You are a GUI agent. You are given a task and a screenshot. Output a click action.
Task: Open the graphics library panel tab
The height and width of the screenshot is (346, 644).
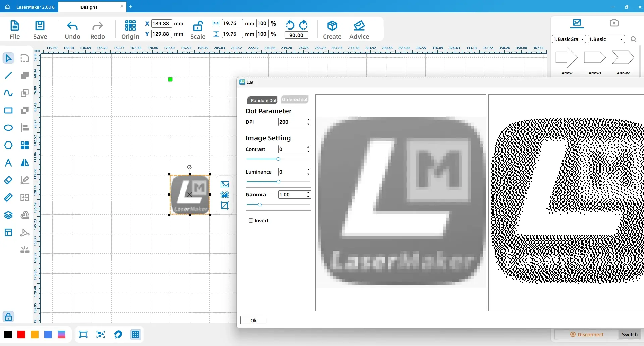pos(577,23)
